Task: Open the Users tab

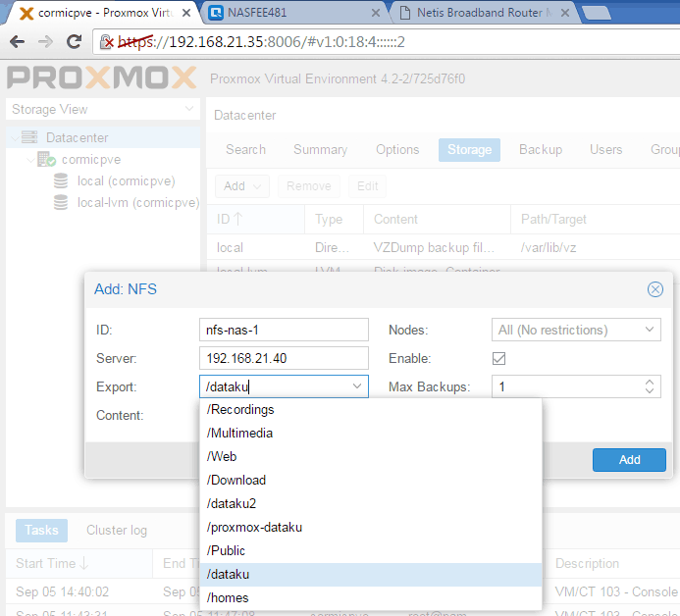Action: pos(605,149)
